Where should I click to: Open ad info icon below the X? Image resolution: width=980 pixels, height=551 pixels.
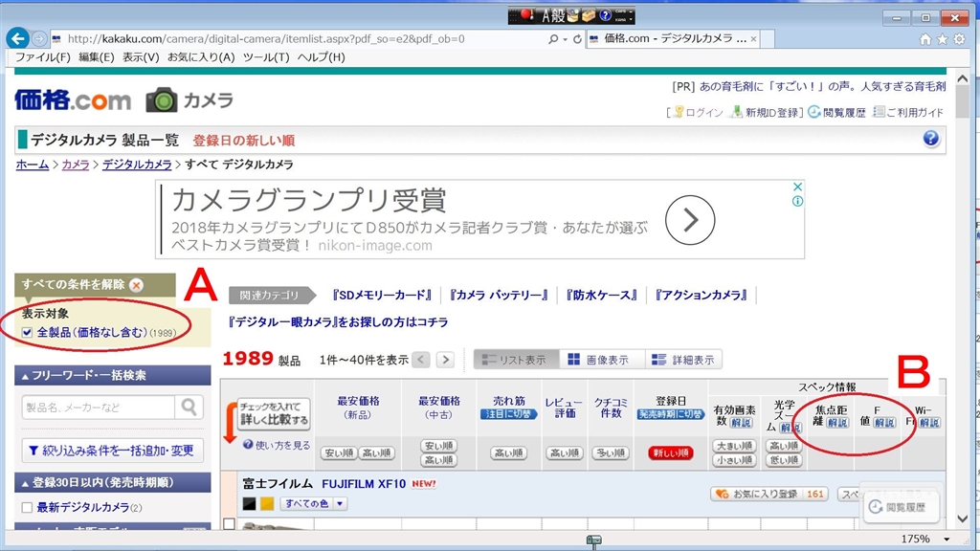pos(797,201)
